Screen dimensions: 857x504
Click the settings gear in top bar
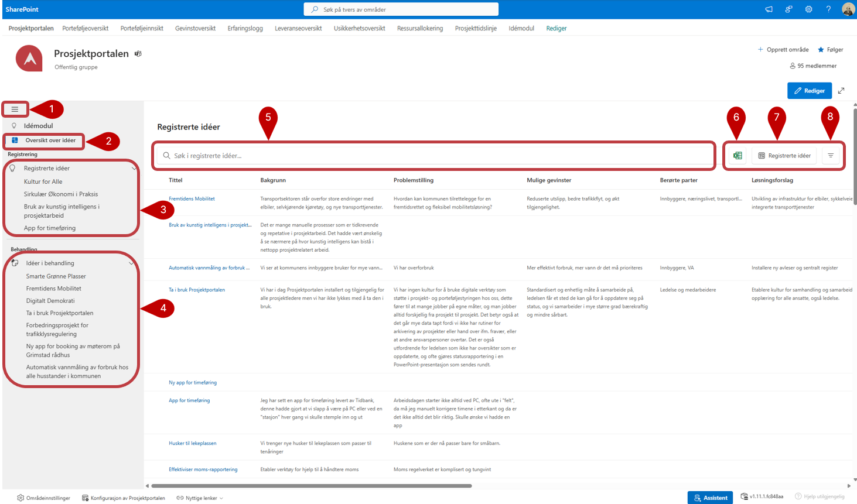point(808,9)
